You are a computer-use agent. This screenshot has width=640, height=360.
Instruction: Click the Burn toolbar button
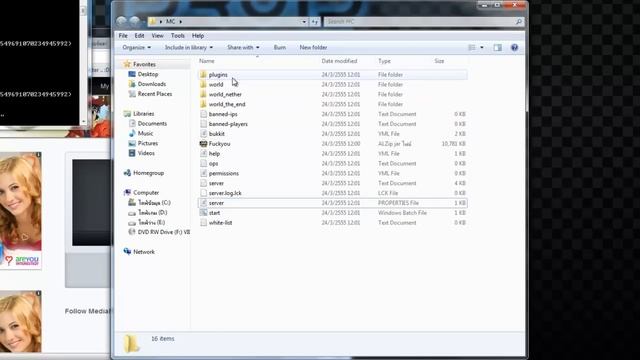(280, 48)
